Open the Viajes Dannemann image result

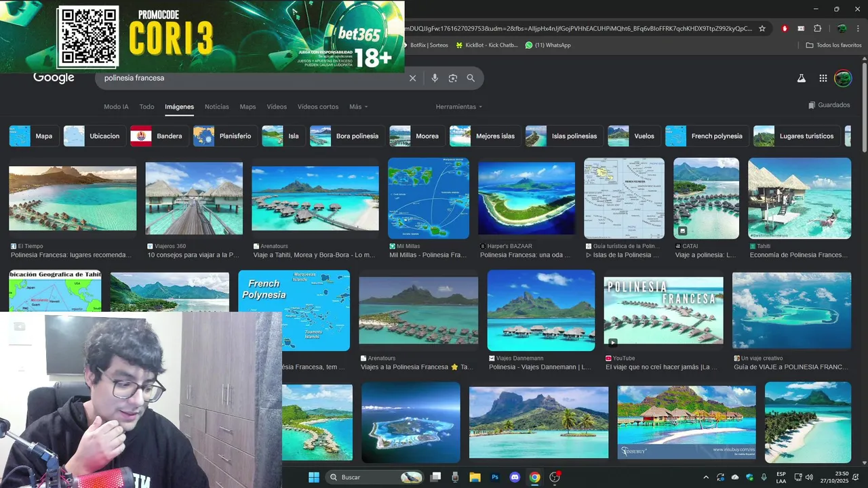coord(541,310)
